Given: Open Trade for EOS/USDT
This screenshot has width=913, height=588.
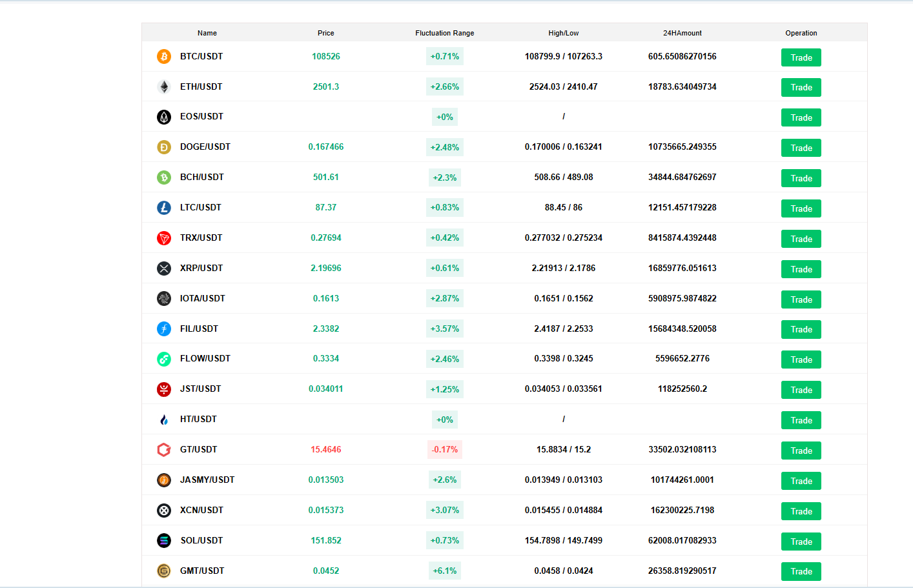Looking at the screenshot, I should pyautogui.click(x=801, y=117).
